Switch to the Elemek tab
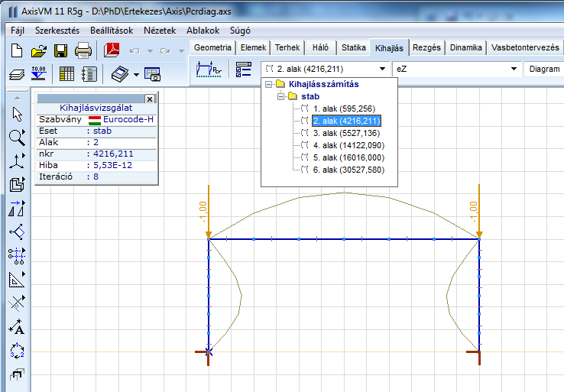 [x=253, y=47]
